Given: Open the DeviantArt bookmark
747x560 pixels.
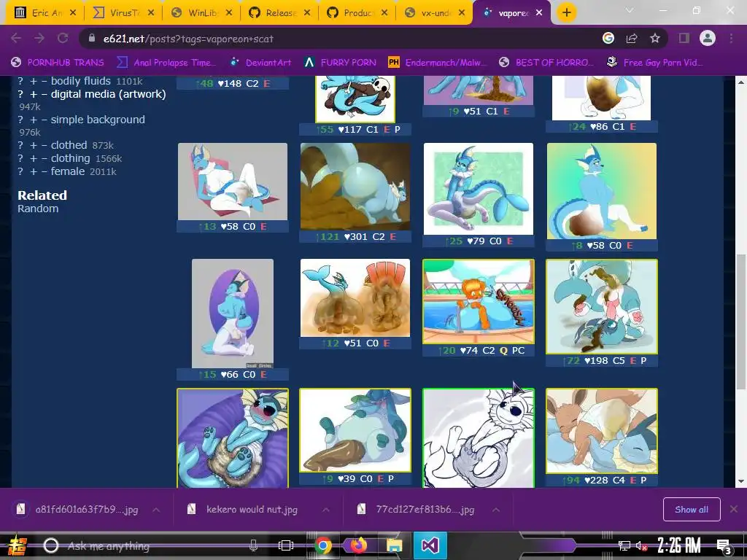Looking at the screenshot, I should coord(260,63).
